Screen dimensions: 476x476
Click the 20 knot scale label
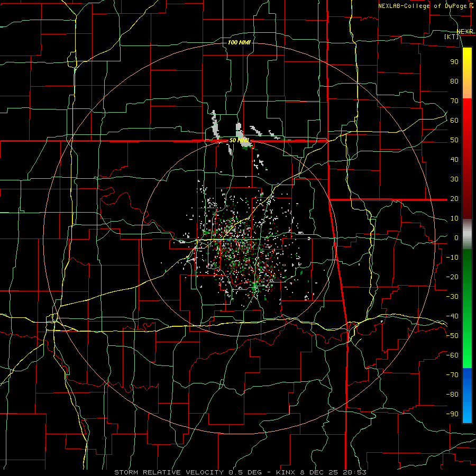454,198
